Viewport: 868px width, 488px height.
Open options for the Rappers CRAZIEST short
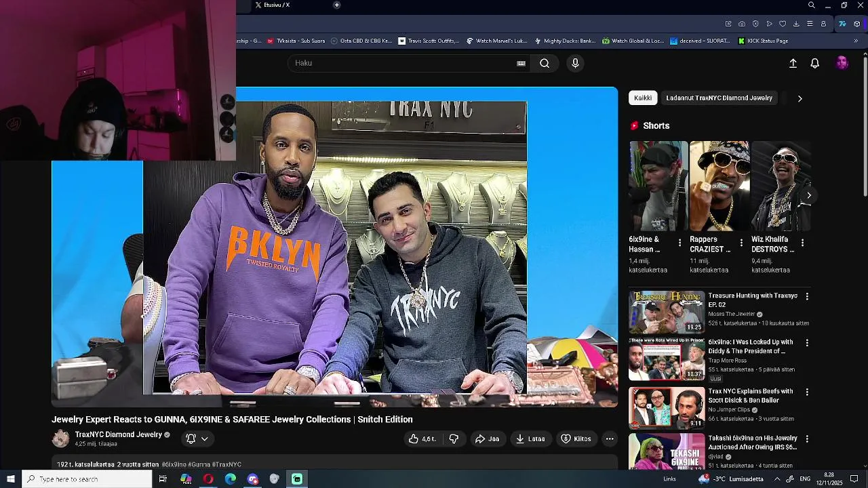pos(741,243)
